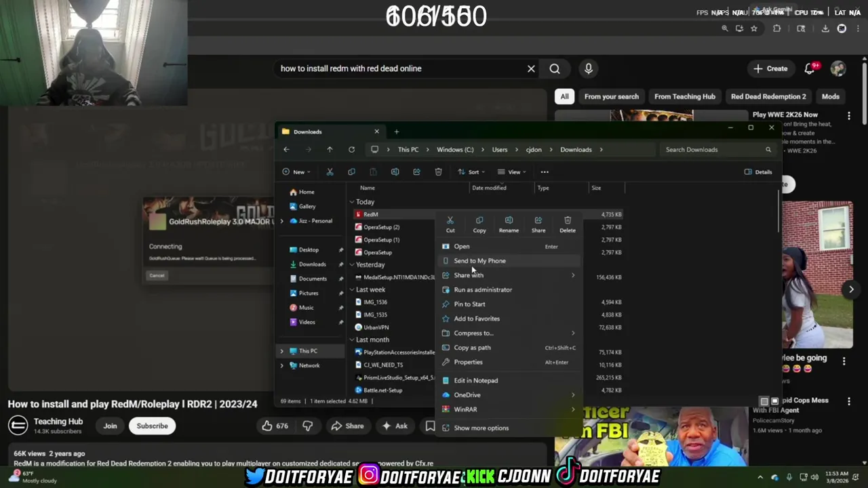Viewport: 868px width, 488px height.
Task: Collapse the Today file group
Action: (352, 202)
